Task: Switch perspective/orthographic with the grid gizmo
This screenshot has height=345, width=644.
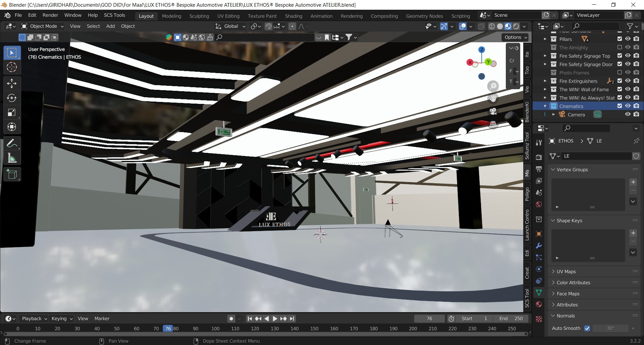Action: (x=493, y=124)
